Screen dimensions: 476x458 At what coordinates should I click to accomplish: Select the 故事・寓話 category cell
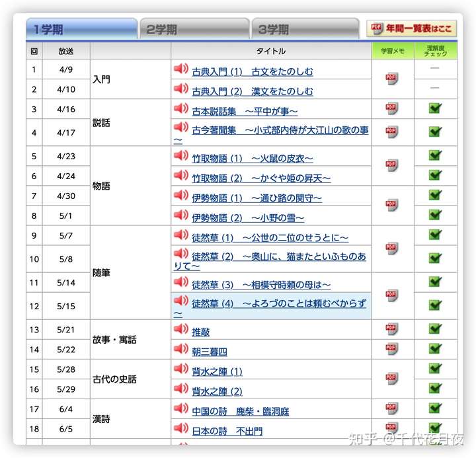tap(130, 339)
